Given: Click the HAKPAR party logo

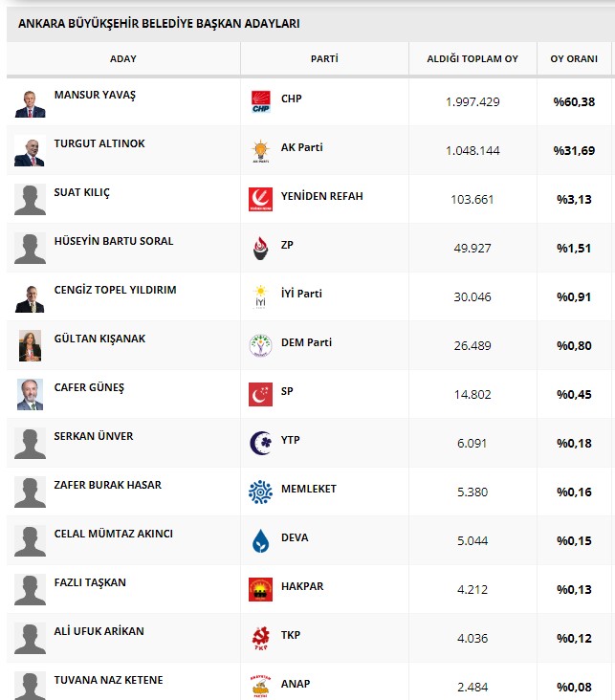Looking at the screenshot, I should point(260,589).
